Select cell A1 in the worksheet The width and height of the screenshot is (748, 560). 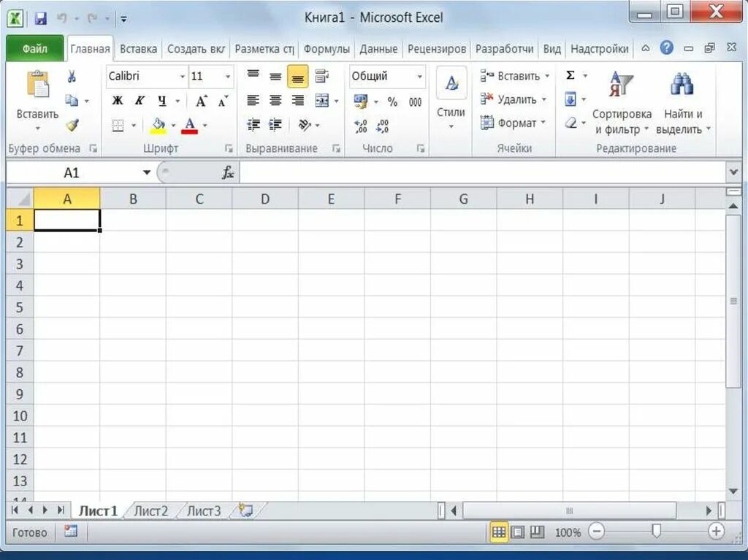click(x=67, y=220)
